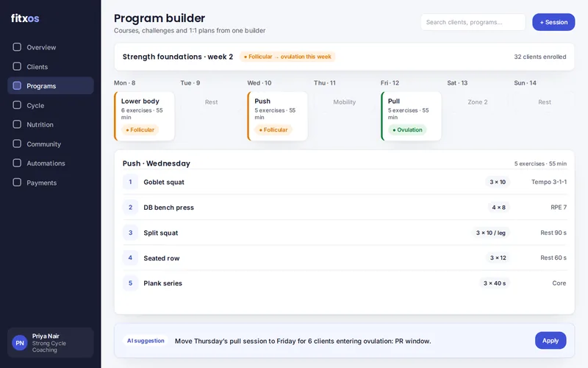Focus the Search clients, programs field

[473, 22]
